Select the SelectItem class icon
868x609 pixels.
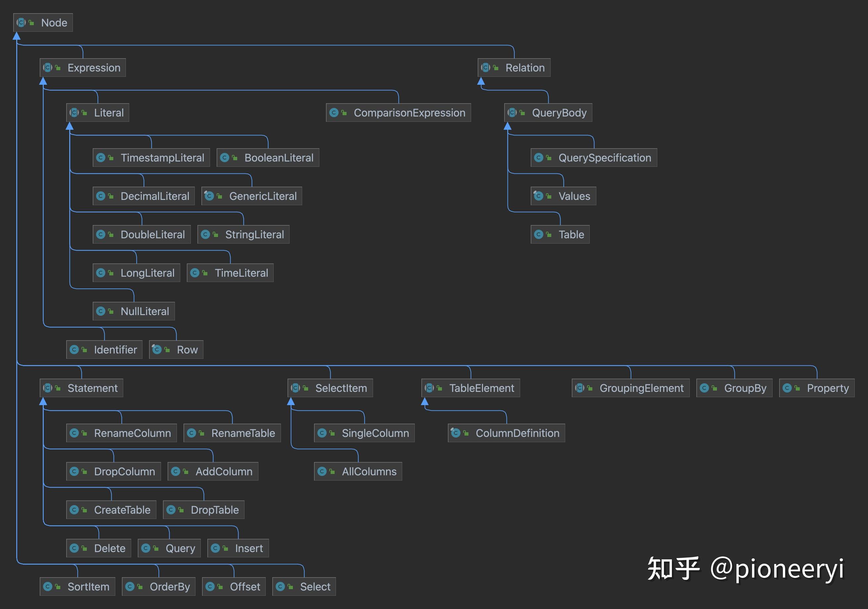[x=296, y=388]
